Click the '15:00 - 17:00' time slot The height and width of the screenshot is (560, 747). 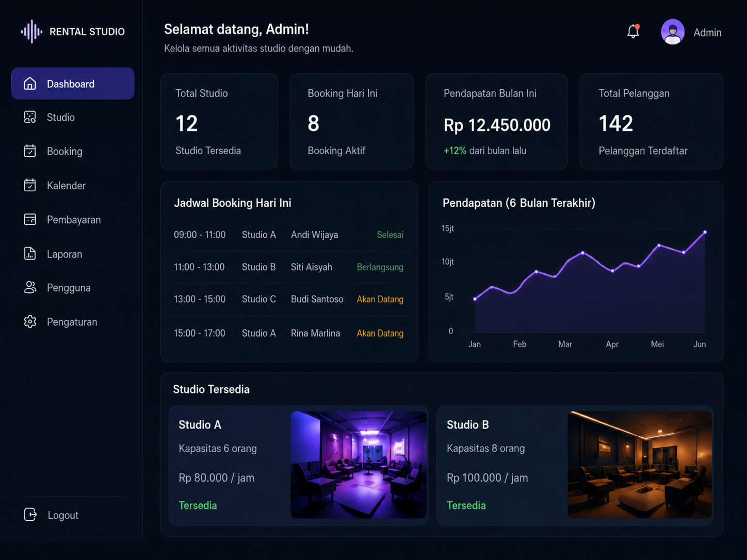pyautogui.click(x=200, y=333)
